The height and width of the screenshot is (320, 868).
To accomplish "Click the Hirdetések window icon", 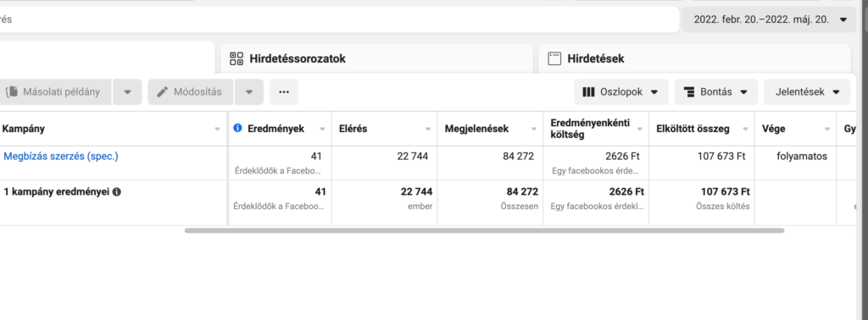I will pos(554,58).
